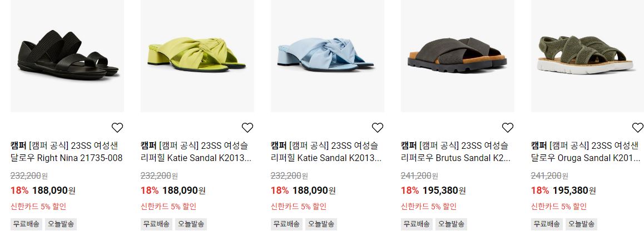The image size is (644, 236).
Task: Open the Brutus Sandal product title link
Action: (455, 152)
